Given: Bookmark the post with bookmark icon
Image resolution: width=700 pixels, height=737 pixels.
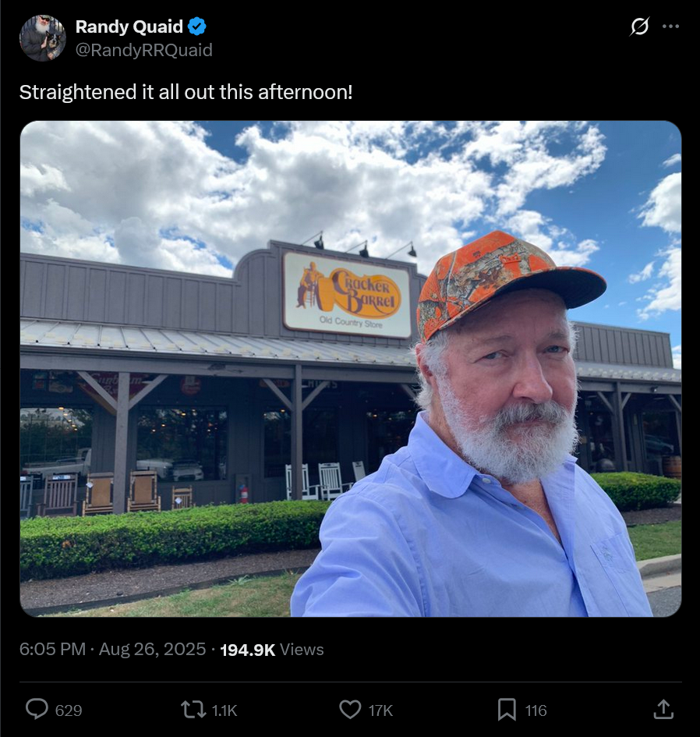Looking at the screenshot, I should pos(507,709).
